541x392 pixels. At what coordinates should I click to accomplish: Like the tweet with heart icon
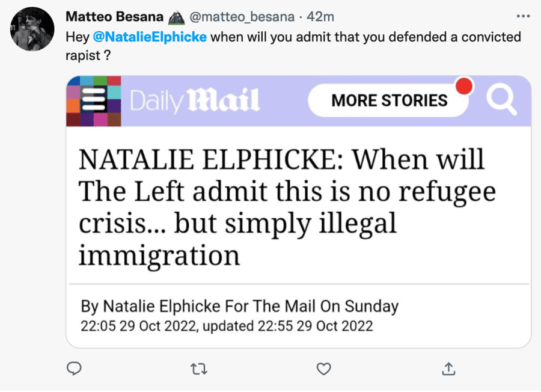coord(324,368)
